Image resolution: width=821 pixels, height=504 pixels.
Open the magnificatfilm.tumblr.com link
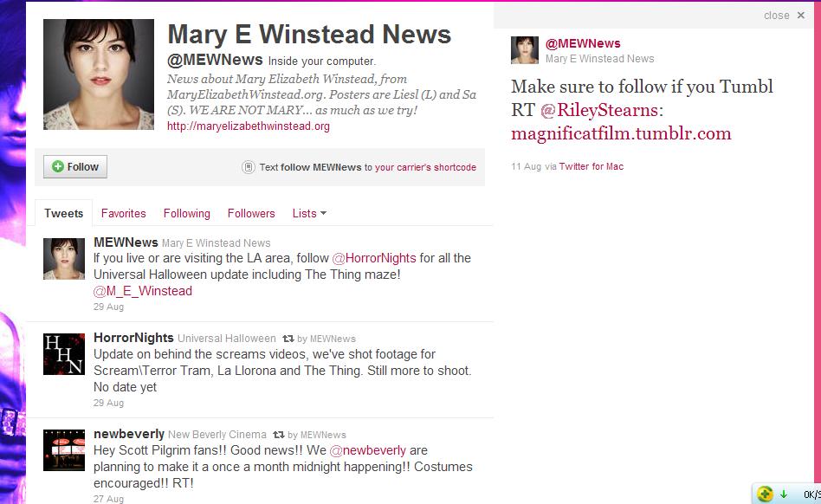click(x=621, y=133)
